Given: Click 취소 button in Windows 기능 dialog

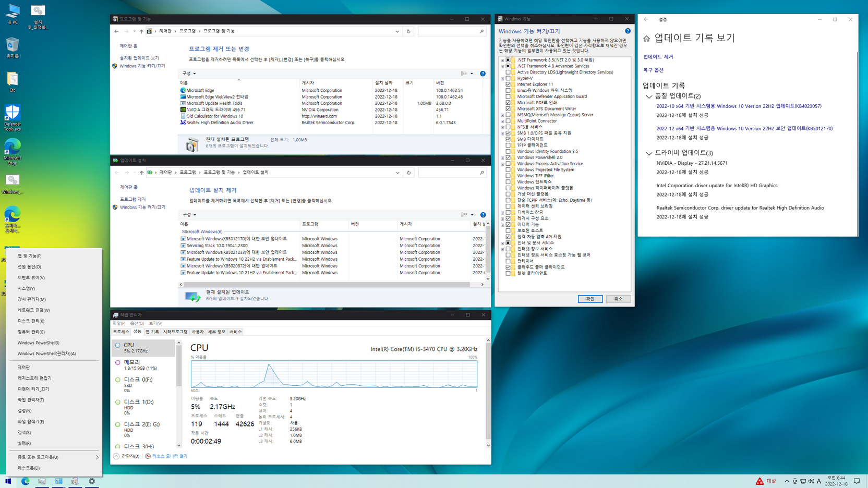Looking at the screenshot, I should pos(618,299).
